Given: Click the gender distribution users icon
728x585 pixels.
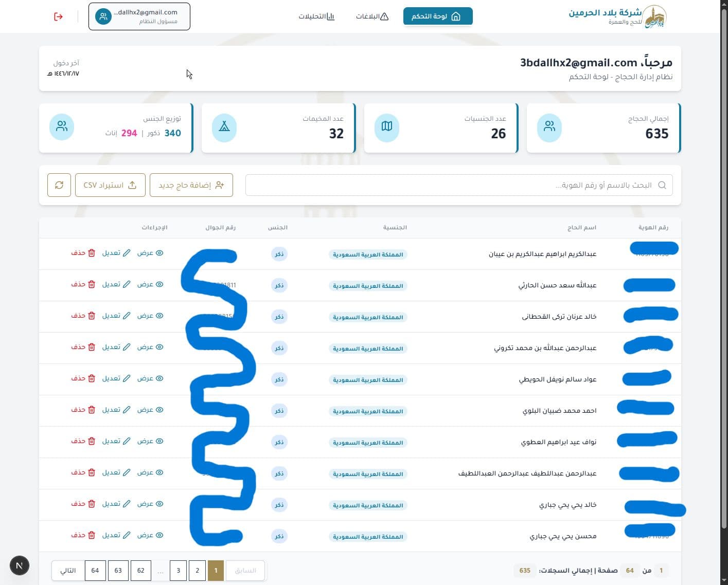Looking at the screenshot, I should coord(62,126).
